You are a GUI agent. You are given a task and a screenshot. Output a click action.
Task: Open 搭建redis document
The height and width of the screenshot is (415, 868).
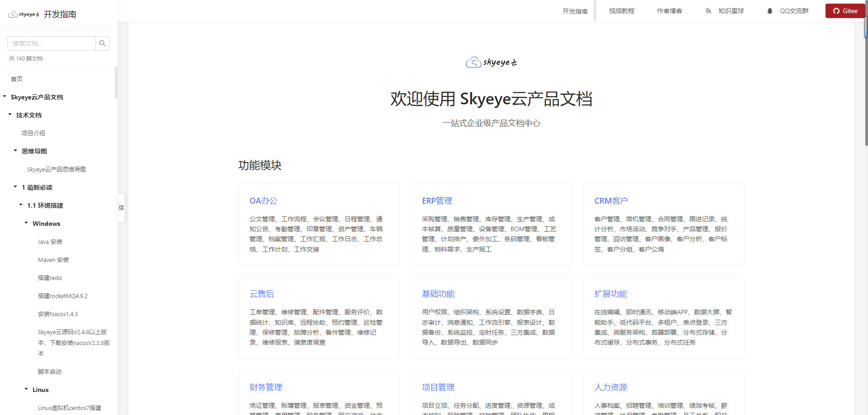click(50, 278)
